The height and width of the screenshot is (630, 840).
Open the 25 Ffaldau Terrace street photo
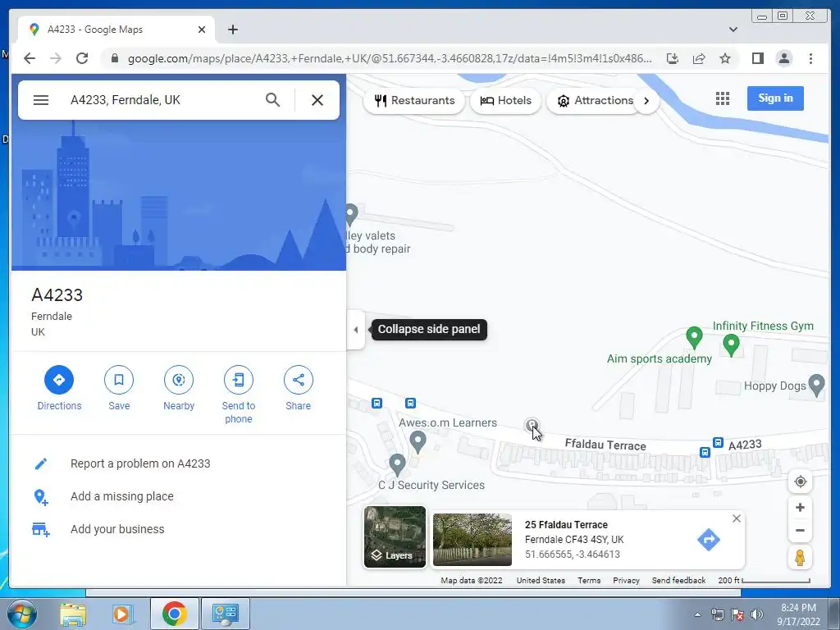click(472, 540)
